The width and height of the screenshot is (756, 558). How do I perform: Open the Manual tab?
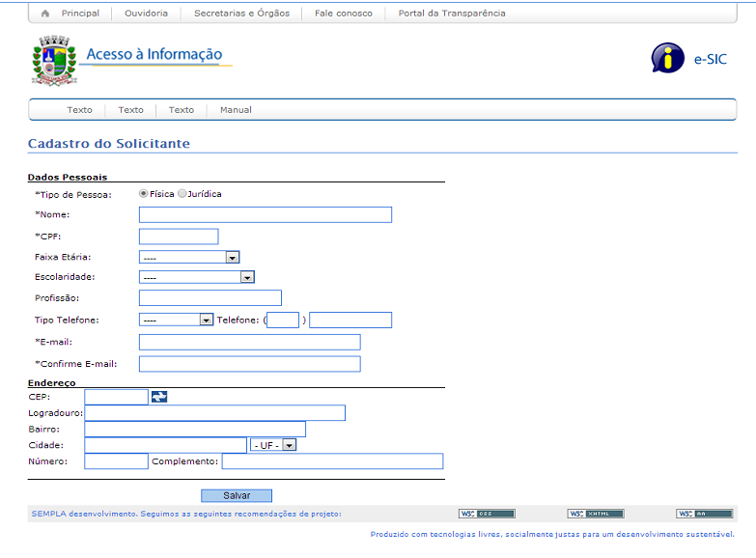(236, 110)
